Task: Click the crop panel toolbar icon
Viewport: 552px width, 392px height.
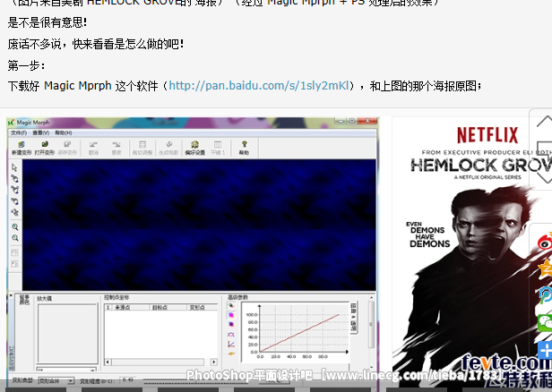Action: [x=142, y=148]
